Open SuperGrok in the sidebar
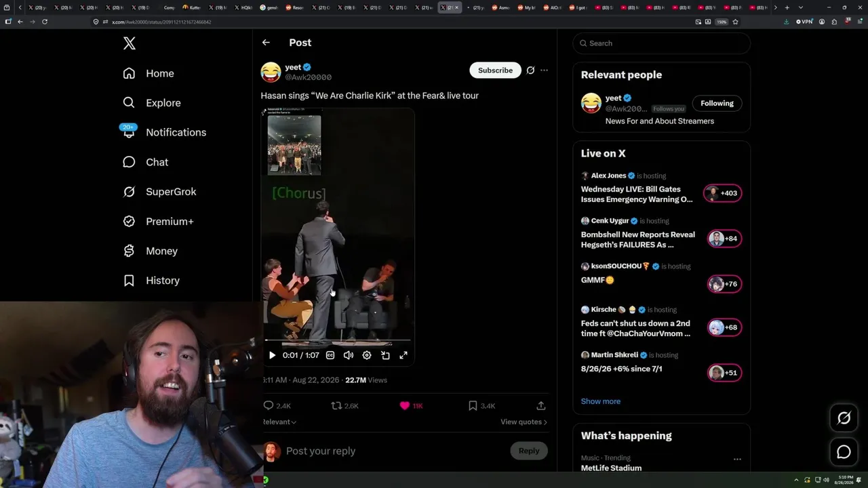Image resolution: width=868 pixels, height=488 pixels. point(159,192)
